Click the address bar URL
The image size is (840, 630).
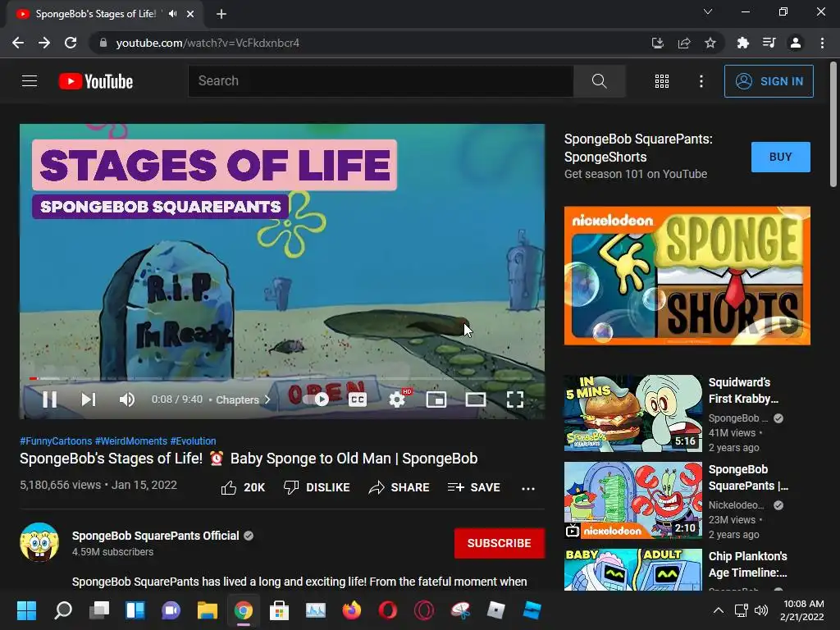[208, 43]
